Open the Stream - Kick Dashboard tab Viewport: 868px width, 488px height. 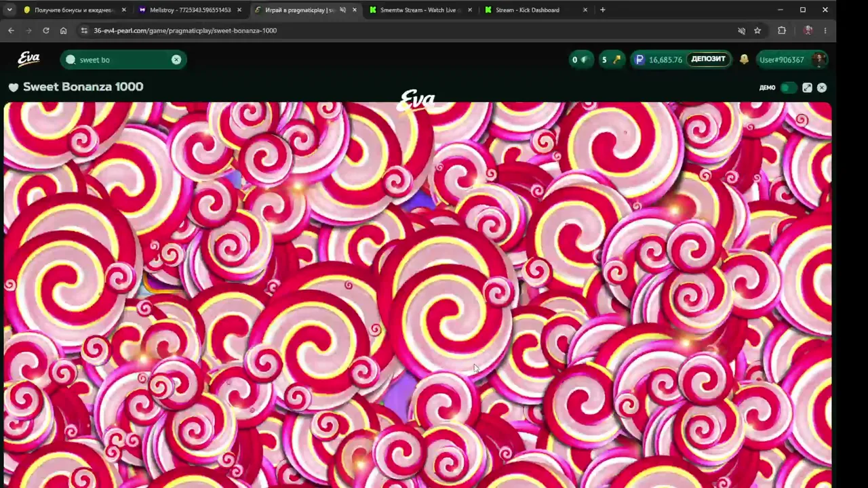[528, 10]
